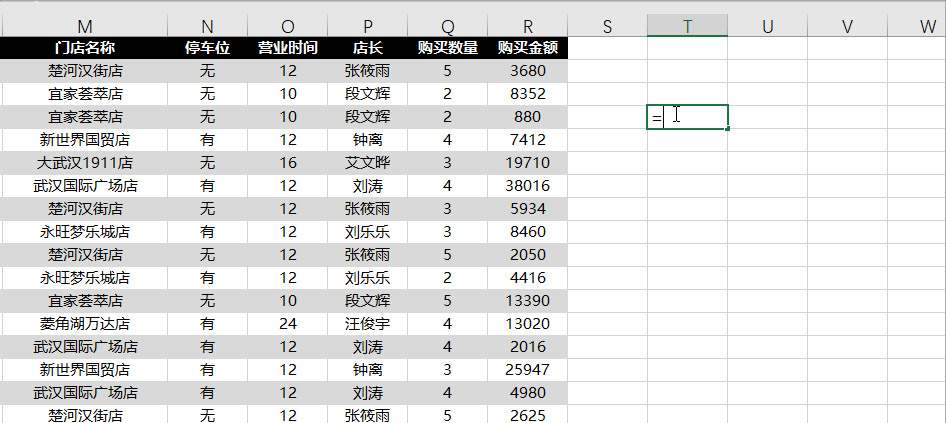The image size is (946, 423).
Task: Select column header Q
Action: point(447,26)
